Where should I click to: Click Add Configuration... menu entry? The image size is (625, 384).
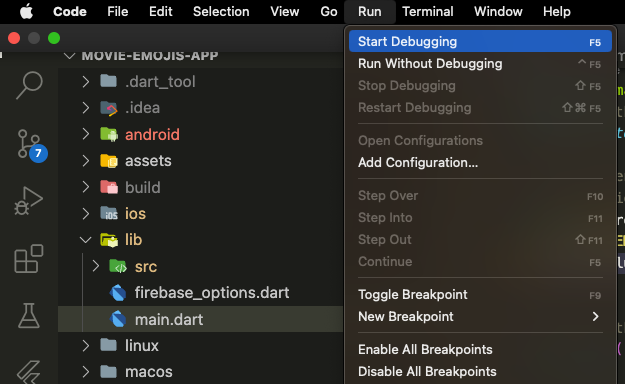point(480,163)
